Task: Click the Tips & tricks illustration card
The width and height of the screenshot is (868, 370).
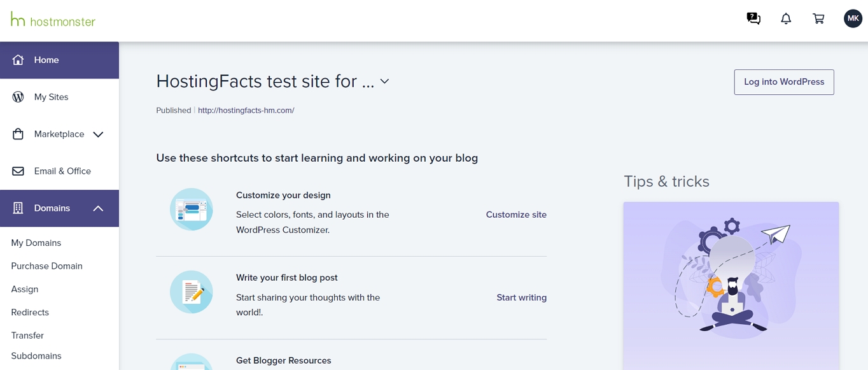Action: click(x=731, y=286)
